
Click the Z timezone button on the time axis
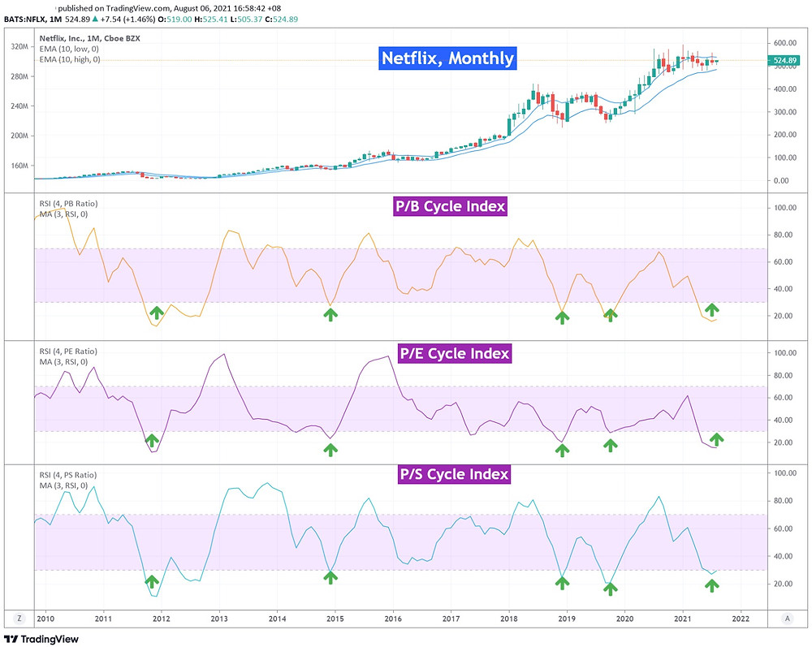pos(19,618)
